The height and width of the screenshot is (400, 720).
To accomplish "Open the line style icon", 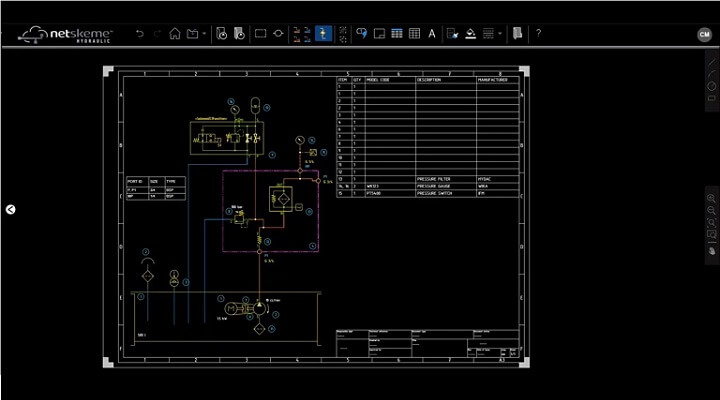I will 488,34.
